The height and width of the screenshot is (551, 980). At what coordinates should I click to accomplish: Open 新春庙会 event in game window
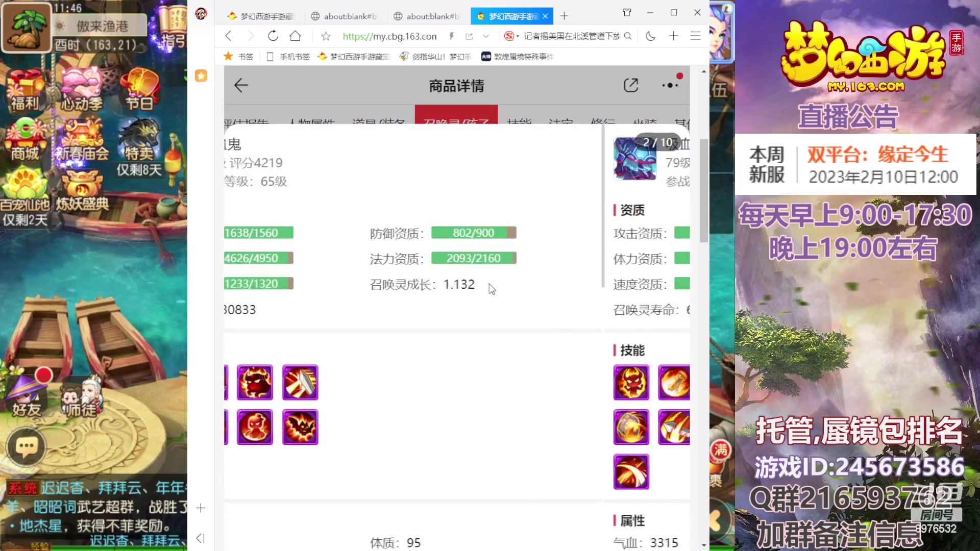coord(82,140)
